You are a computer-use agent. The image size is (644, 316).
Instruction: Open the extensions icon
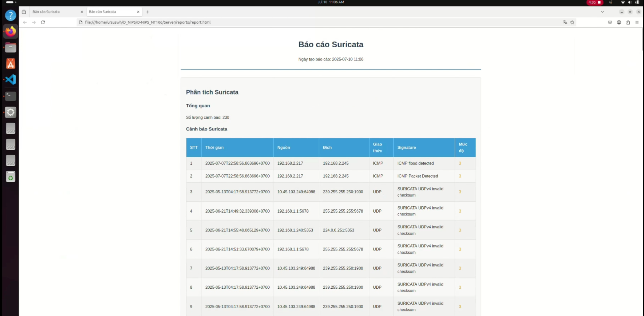point(628,22)
